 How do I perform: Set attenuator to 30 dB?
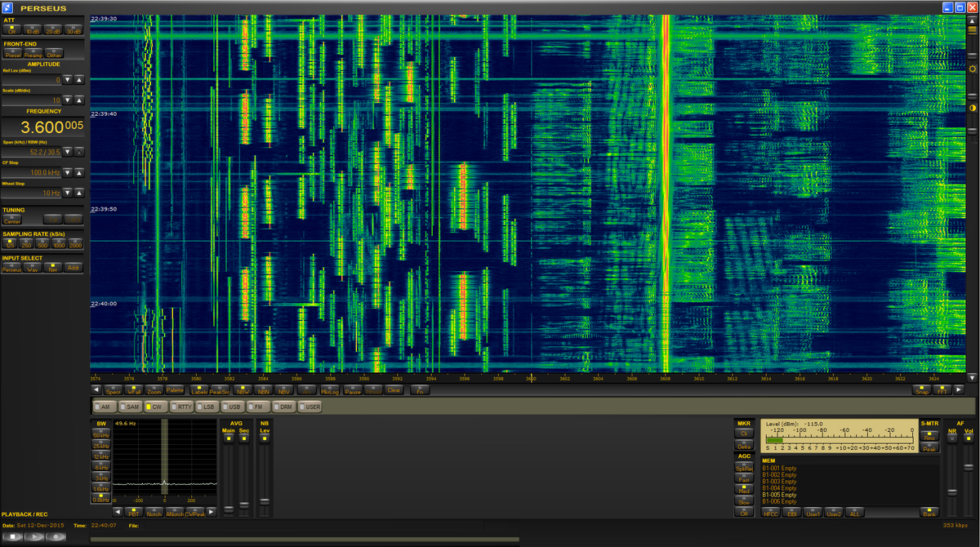[73, 29]
